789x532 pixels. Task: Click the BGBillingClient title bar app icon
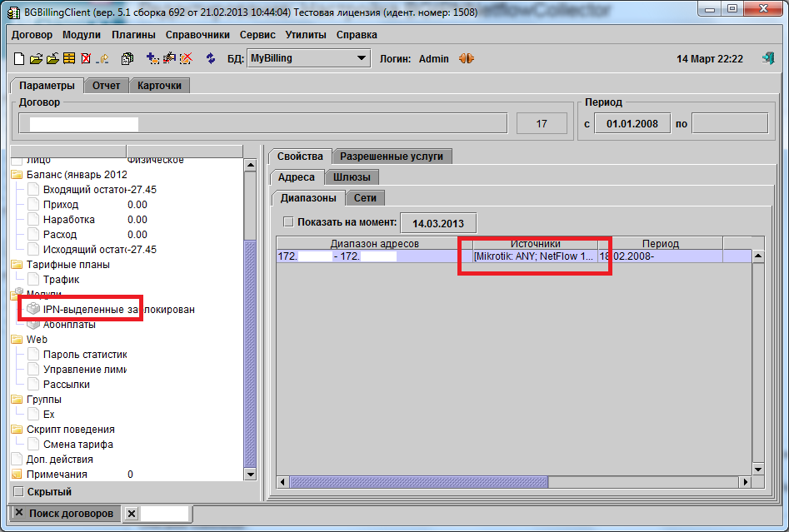(13, 12)
